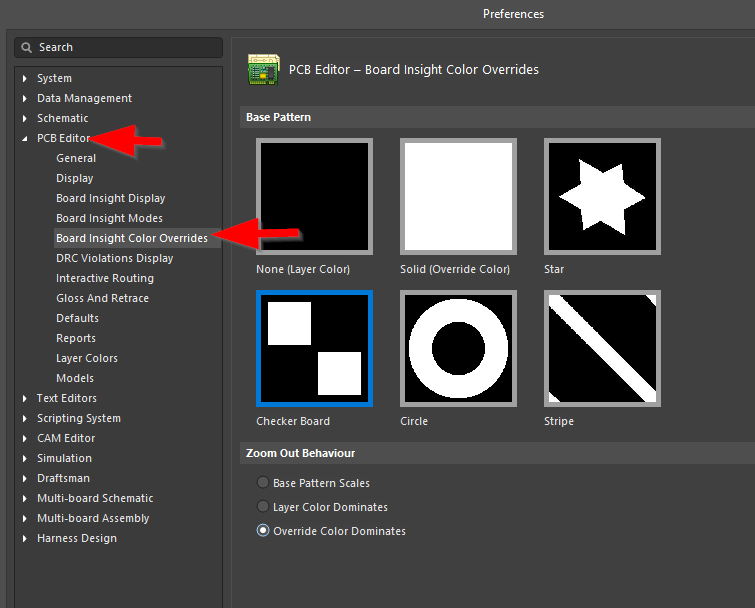This screenshot has width=755, height=608.
Task: Select Layer Color Dominates option
Action: (263, 507)
